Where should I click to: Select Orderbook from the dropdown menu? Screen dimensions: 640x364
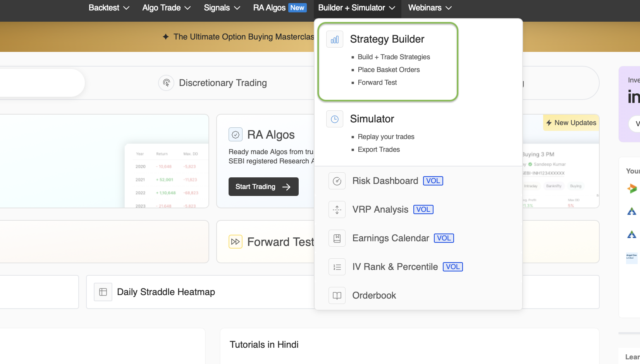pos(374,296)
